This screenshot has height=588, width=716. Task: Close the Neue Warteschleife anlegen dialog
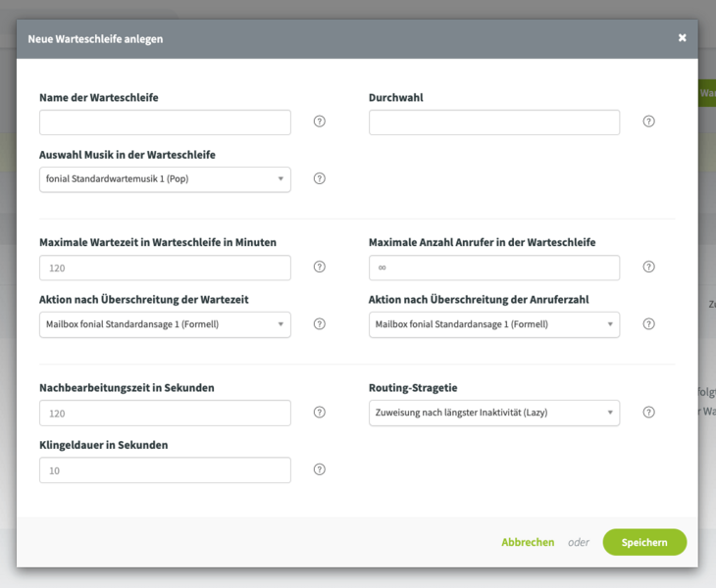point(682,38)
